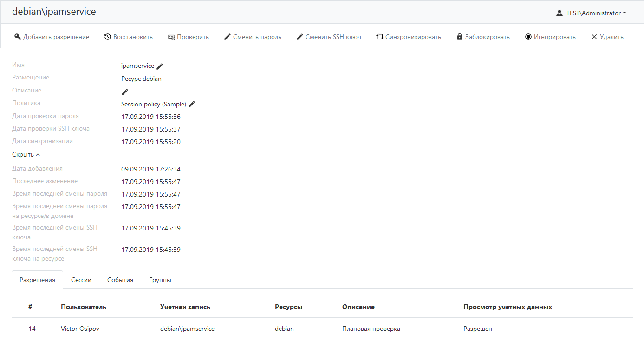This screenshot has height=342, width=644.
Task: Click the Синхронизировать sync icon
Action: click(379, 37)
